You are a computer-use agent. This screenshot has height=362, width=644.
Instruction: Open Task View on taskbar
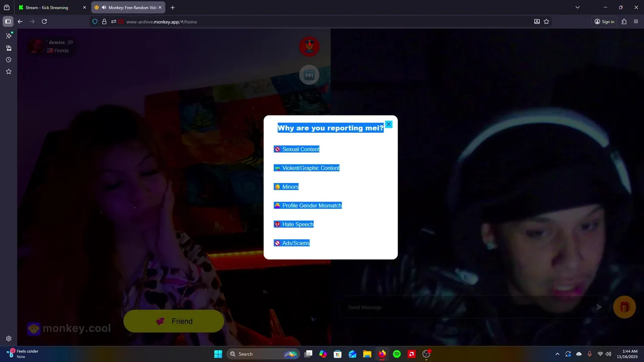click(308, 354)
